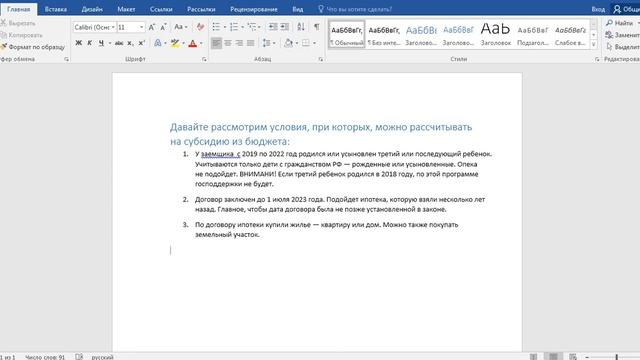Apply the Без интервала style
Image resolution: width=640 pixels, height=360 pixels.
(384, 35)
